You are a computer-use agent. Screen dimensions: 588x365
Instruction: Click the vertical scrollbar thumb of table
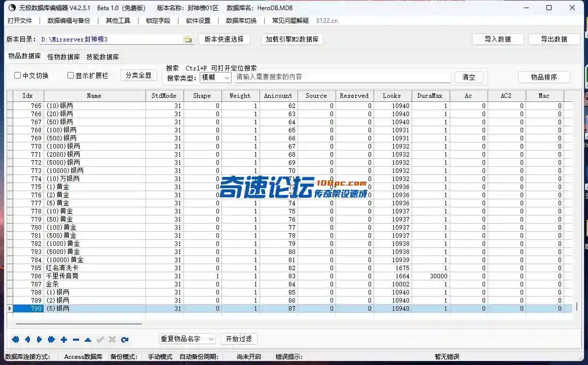[x=576, y=307]
